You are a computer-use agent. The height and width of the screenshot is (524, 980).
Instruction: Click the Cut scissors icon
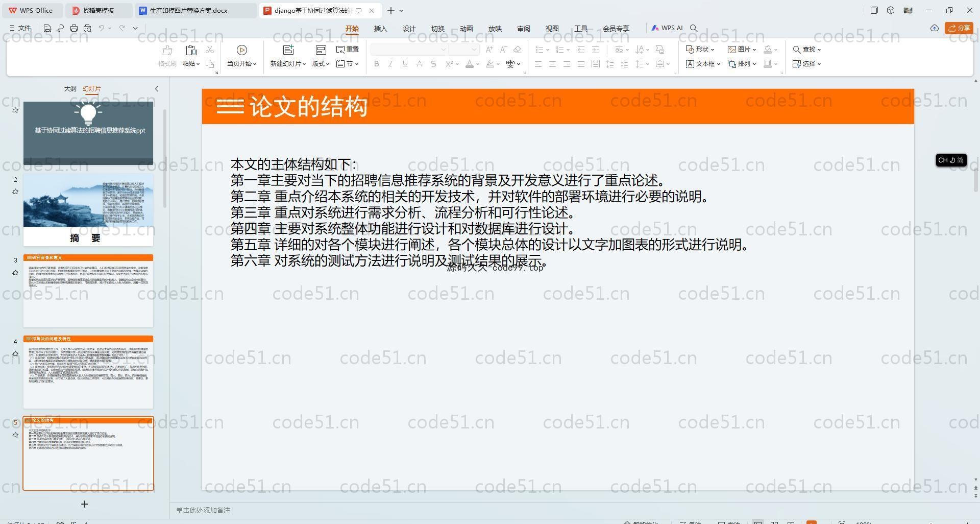[210, 50]
